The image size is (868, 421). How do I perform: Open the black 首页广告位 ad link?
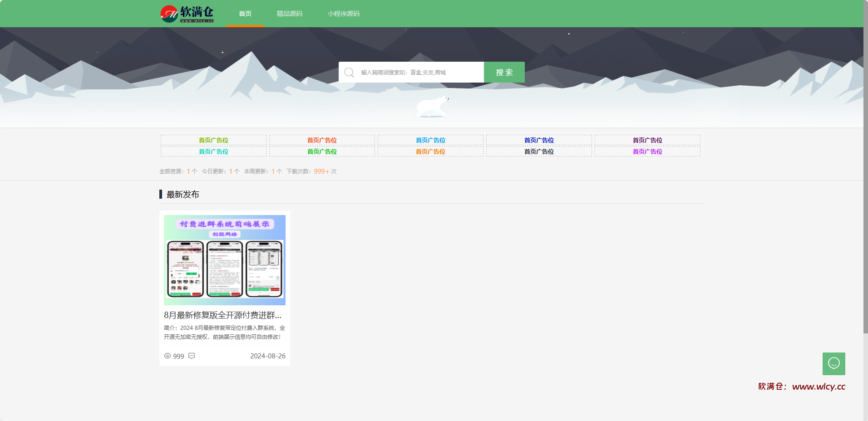tap(539, 152)
